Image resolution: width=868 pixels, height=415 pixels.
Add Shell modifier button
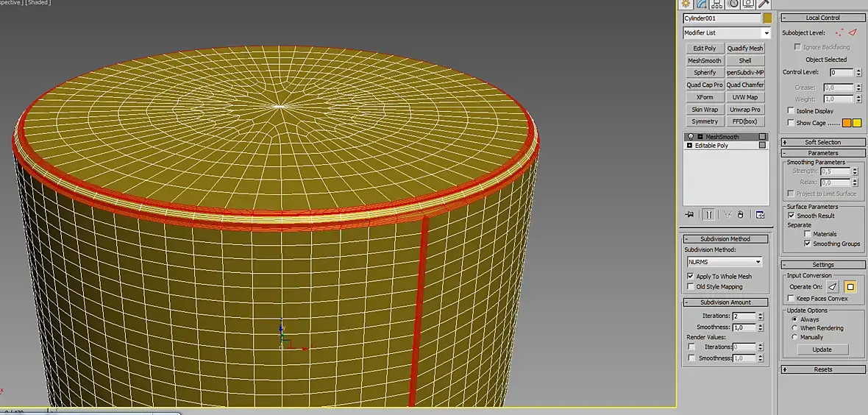click(x=745, y=60)
